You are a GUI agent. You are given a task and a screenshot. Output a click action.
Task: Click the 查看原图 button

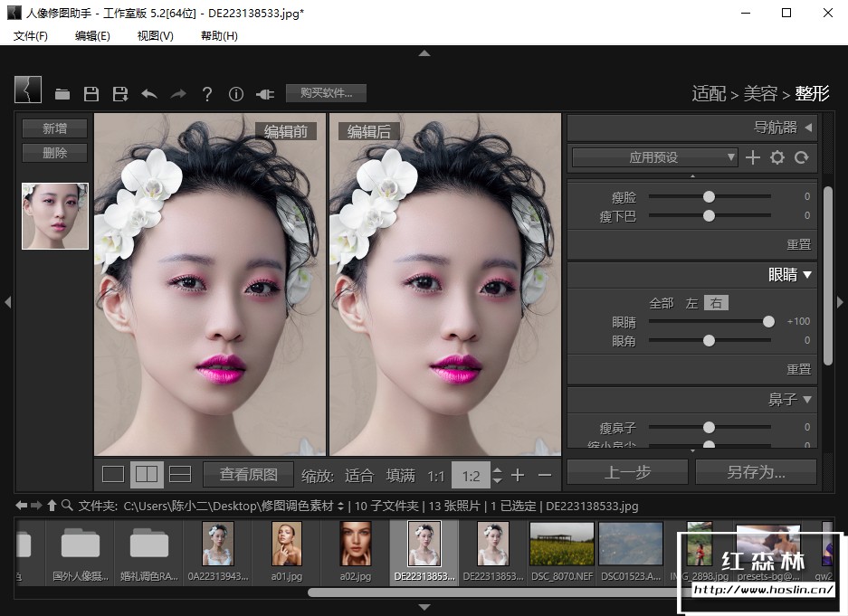tap(248, 474)
